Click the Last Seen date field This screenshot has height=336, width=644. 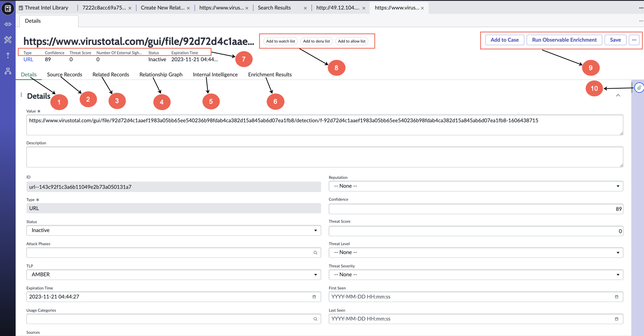(476, 319)
